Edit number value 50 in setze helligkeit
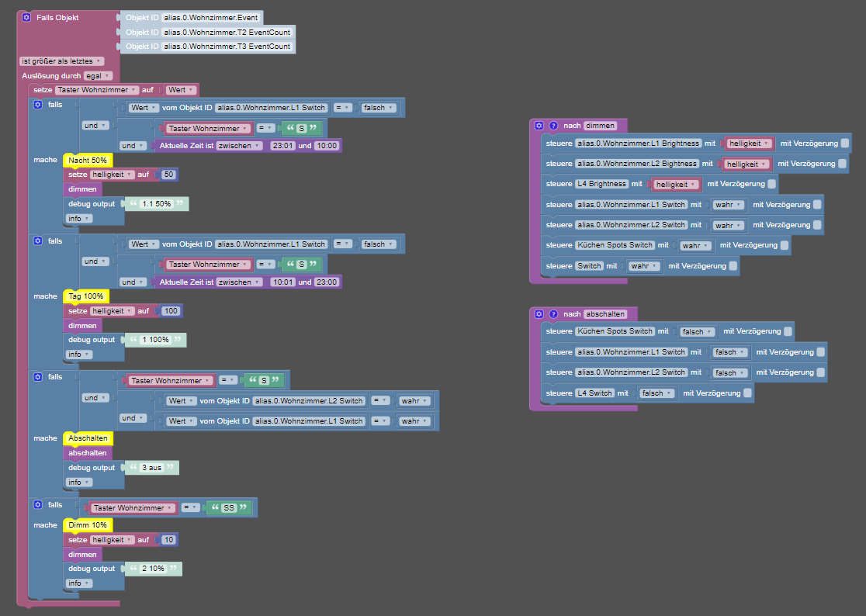The height and width of the screenshot is (616, 866). point(168,175)
